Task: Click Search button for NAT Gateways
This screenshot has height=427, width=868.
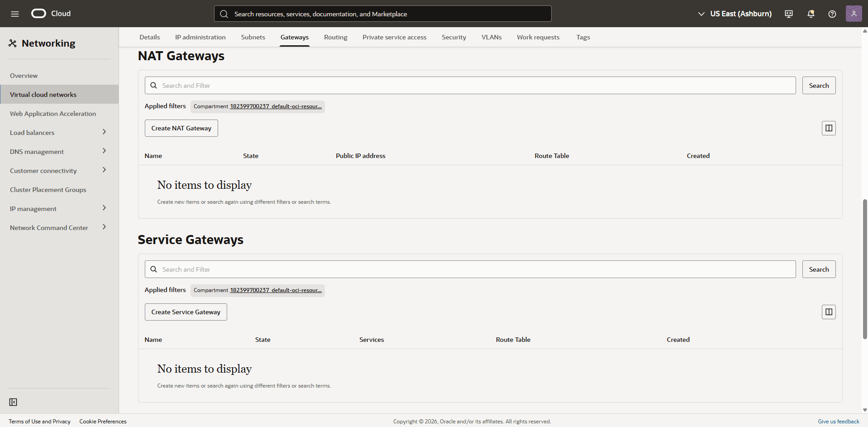Action: pos(819,86)
